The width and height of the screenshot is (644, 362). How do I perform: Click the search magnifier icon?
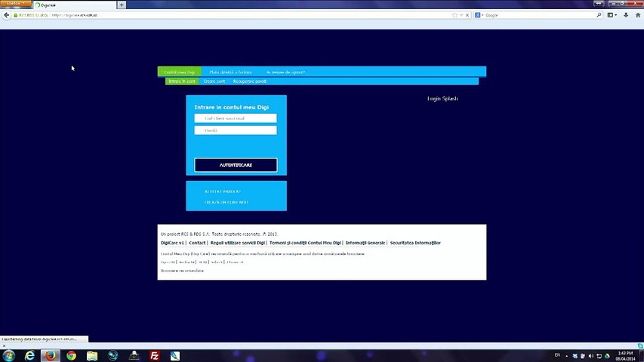pos(599,15)
